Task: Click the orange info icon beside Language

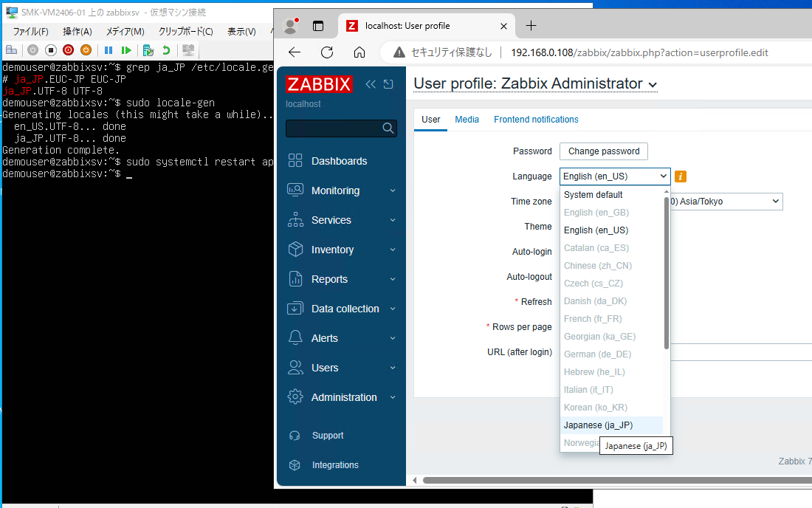Action: [x=680, y=176]
